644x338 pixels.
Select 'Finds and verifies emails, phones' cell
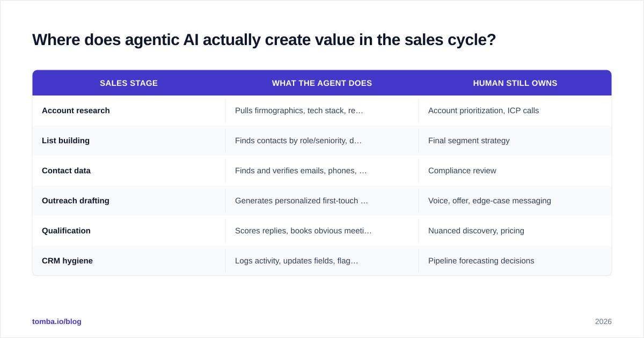322,171
